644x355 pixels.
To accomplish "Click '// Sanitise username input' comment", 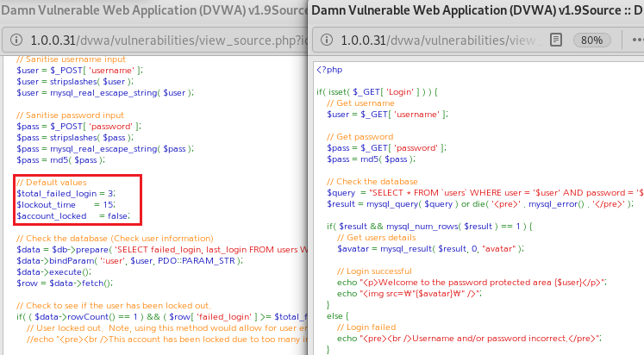I will [71, 59].
